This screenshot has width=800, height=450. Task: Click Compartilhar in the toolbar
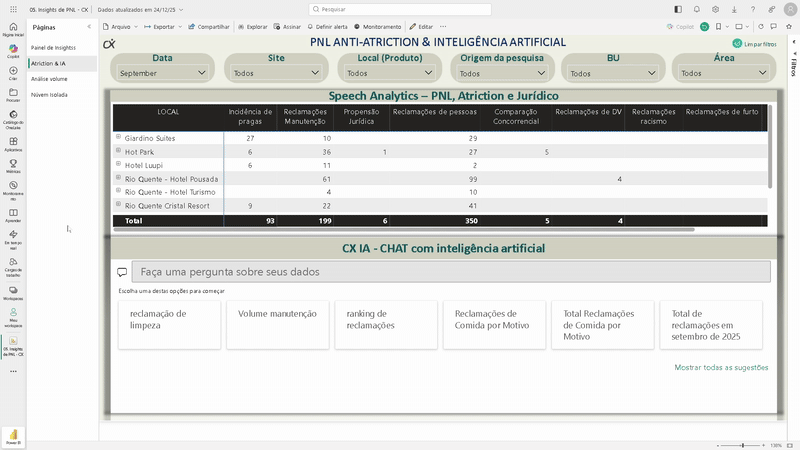(209, 27)
